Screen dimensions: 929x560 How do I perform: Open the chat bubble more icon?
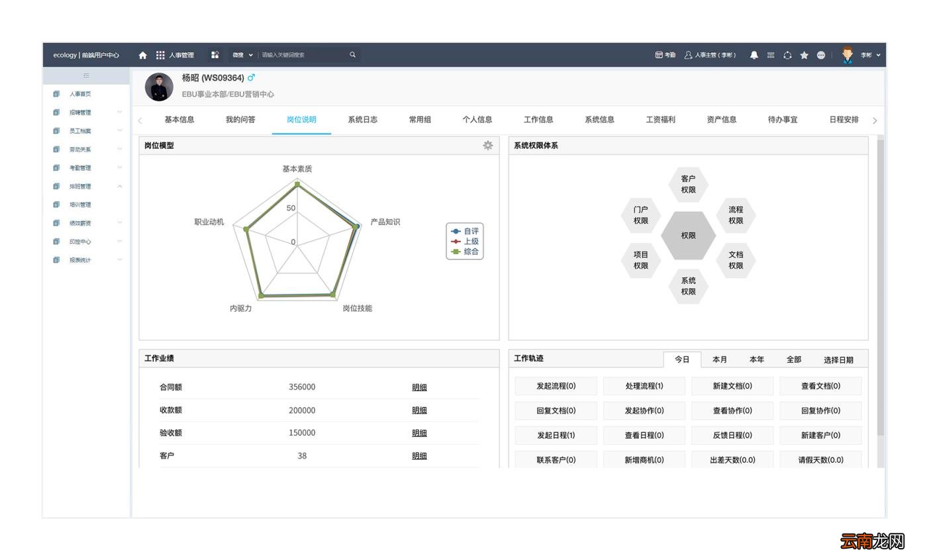[x=821, y=55]
